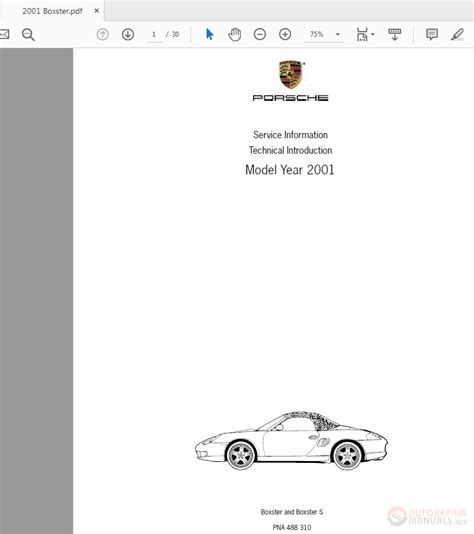The height and width of the screenshot is (534, 474).
Task: Click the current page number field
Action: [154, 34]
